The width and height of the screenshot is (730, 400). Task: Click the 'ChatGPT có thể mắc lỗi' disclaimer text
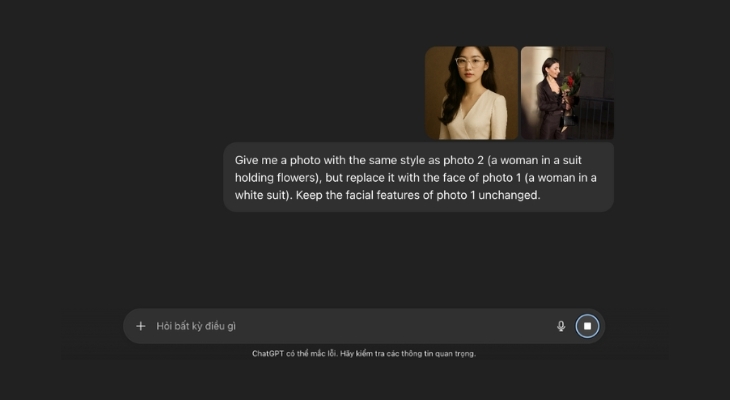click(294, 353)
